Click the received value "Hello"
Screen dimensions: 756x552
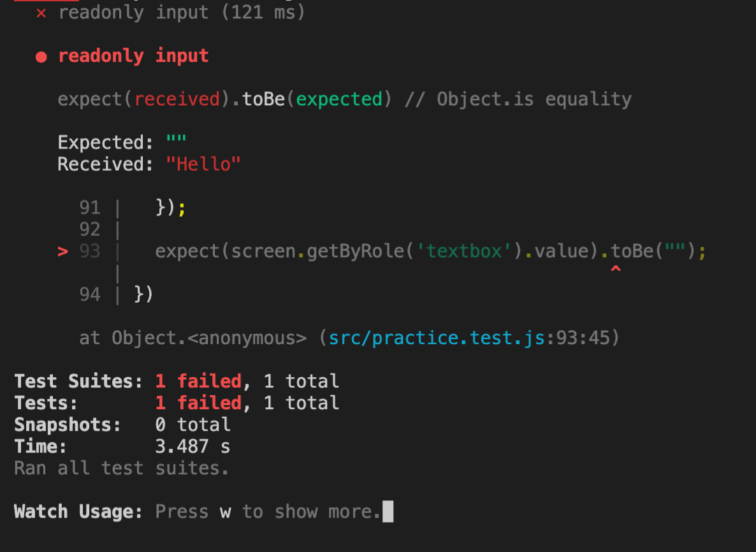[203, 164]
